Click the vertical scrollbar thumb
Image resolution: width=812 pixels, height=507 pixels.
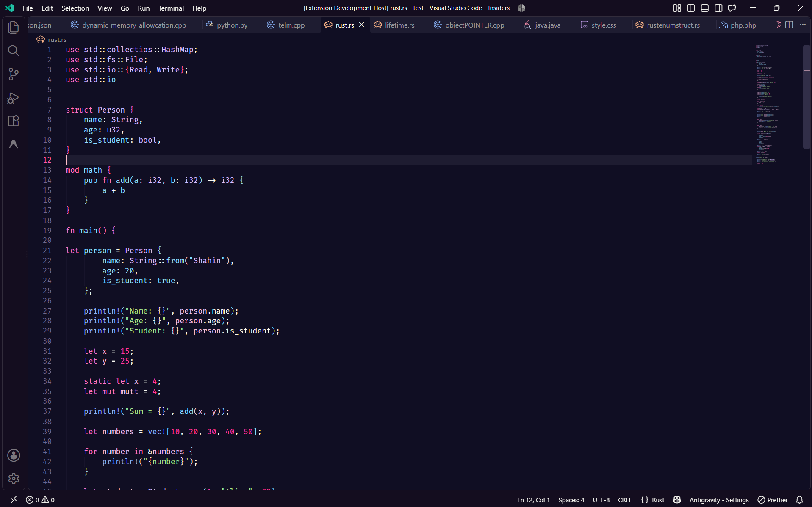tap(806, 96)
